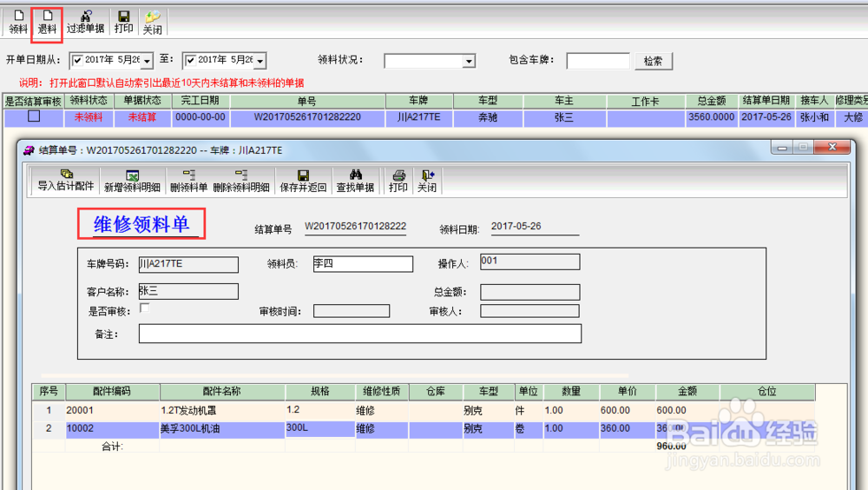
Task: Click the 360.00 unit price cell
Action: tap(628, 428)
